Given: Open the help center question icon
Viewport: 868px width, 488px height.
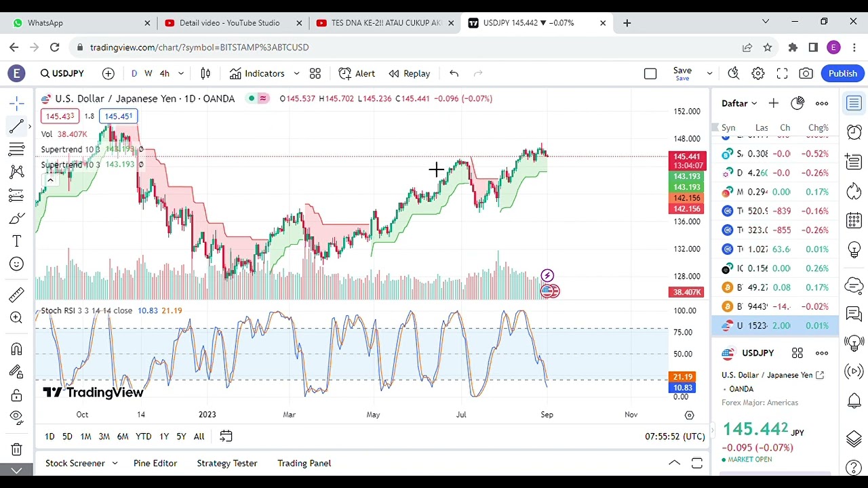Looking at the screenshot, I should point(854,468).
